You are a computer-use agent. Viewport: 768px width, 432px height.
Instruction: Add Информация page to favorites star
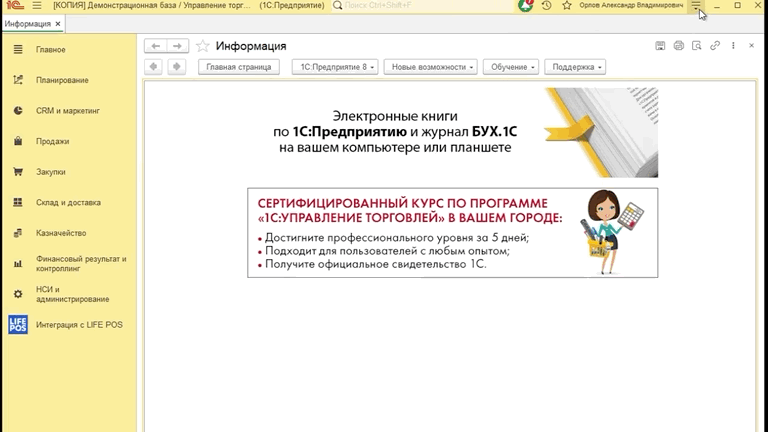[202, 46]
